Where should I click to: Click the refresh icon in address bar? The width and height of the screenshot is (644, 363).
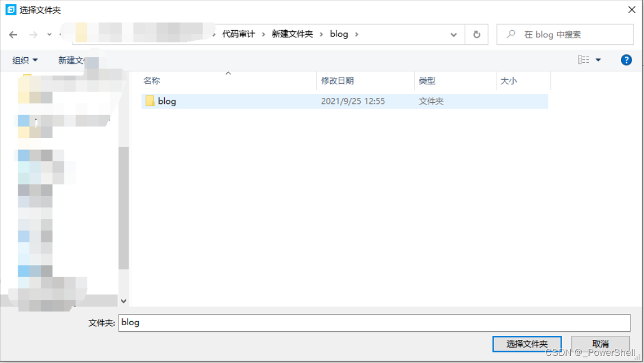476,34
